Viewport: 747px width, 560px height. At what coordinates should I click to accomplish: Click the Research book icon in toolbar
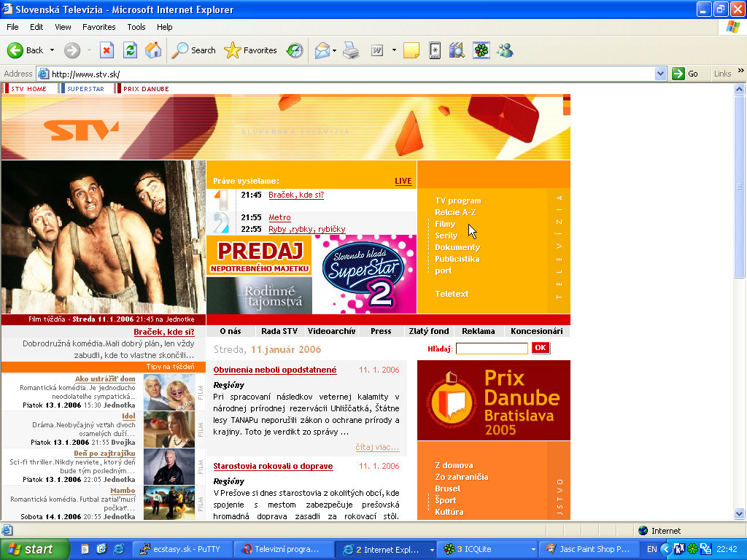[x=457, y=50]
